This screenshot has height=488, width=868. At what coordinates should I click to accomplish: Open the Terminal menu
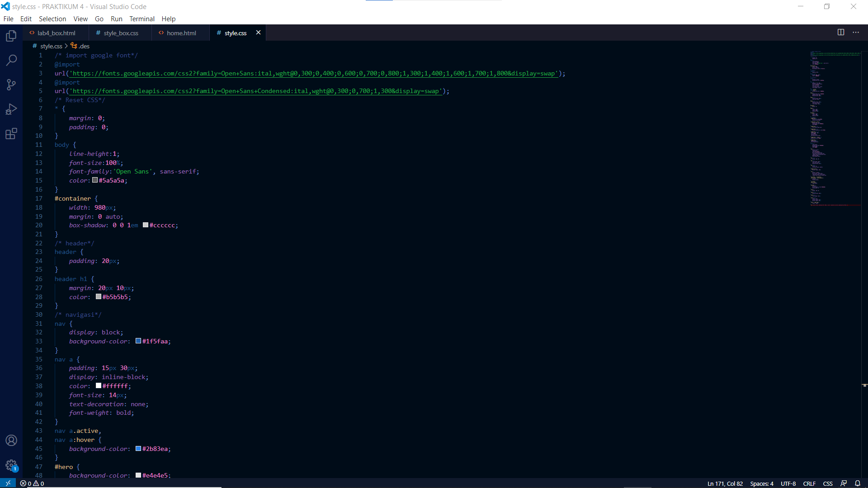(142, 19)
